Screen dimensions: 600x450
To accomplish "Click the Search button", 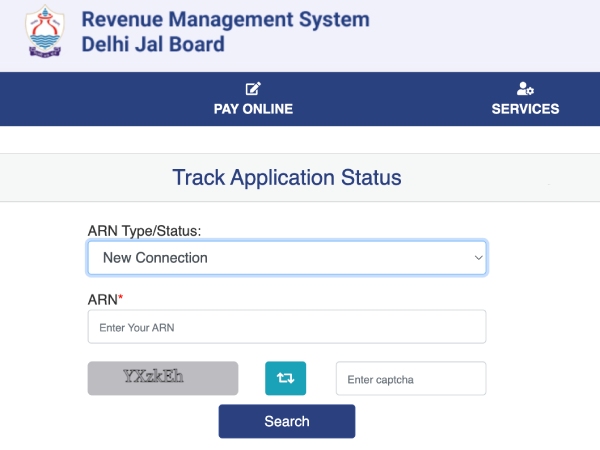I will click(287, 421).
